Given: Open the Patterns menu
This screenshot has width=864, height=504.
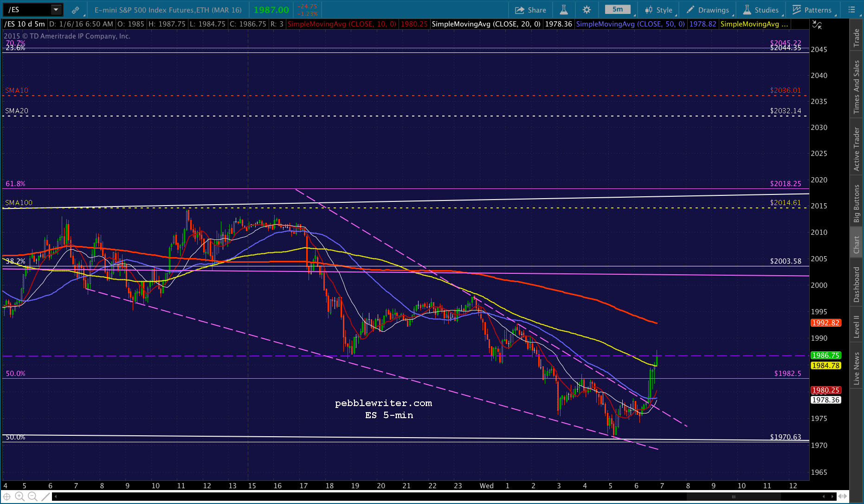Looking at the screenshot, I should coord(812,10).
